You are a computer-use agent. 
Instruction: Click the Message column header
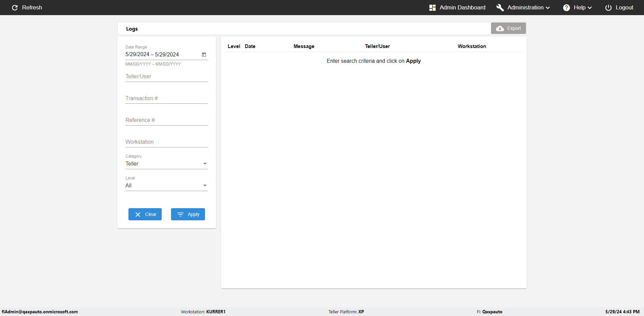(304, 46)
